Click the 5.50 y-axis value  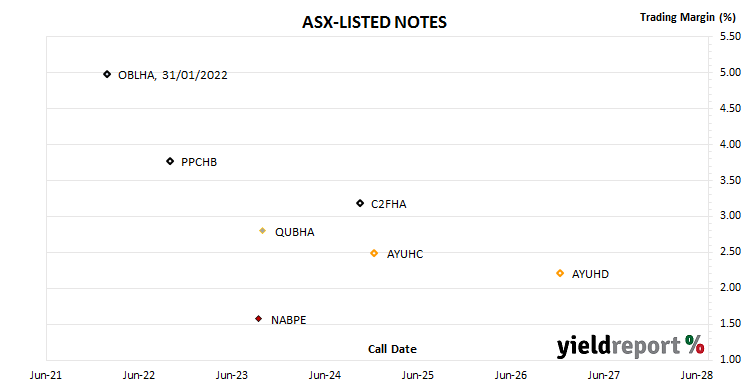(x=730, y=36)
